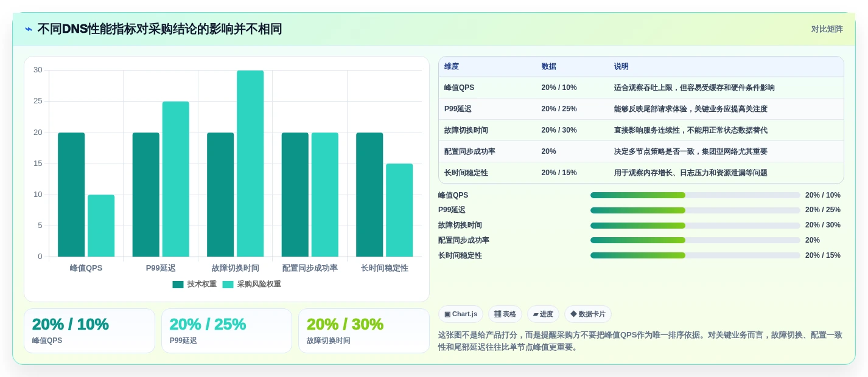Screen dimensions: 868x377
Task: Click the 长时间稳定性 x-axis label
Action: point(384,268)
